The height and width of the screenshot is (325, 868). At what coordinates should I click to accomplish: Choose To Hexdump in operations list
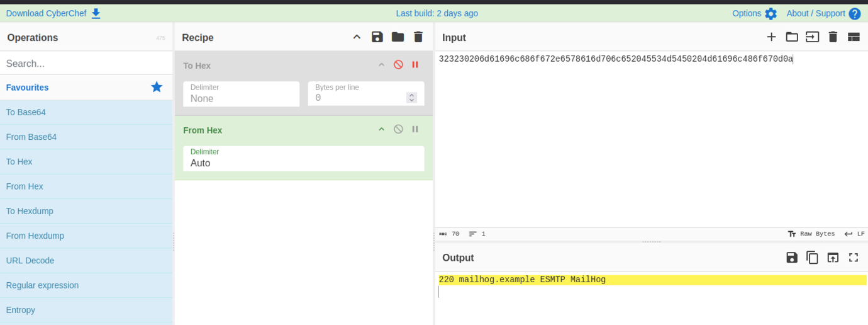pyautogui.click(x=30, y=211)
